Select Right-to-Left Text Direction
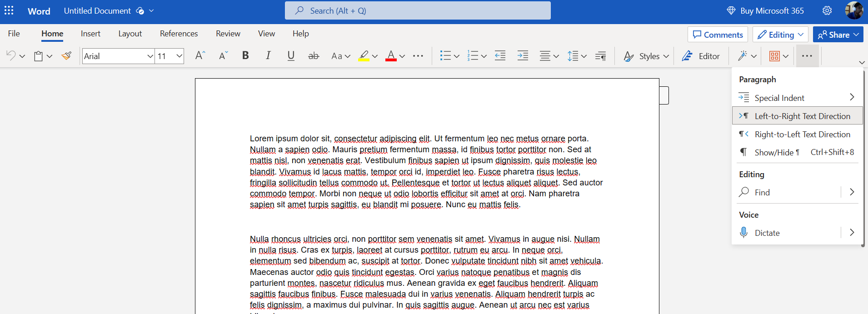Screen dimensions: 868x314 (798, 134)
